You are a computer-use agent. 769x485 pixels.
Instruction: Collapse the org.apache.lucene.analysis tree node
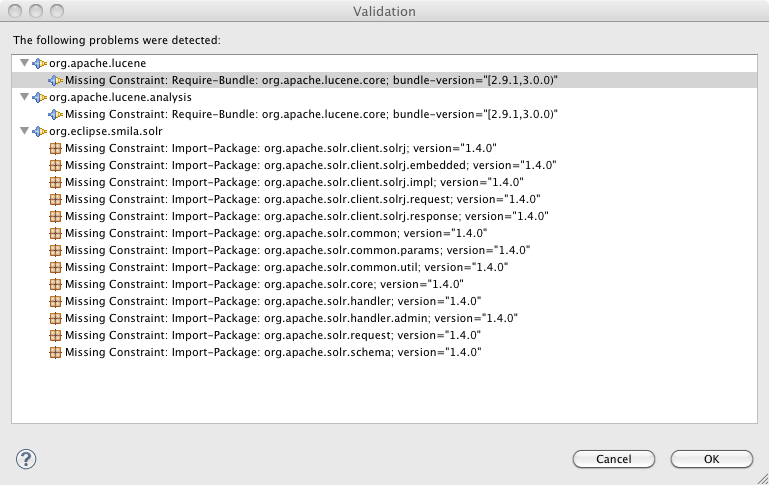(24, 97)
